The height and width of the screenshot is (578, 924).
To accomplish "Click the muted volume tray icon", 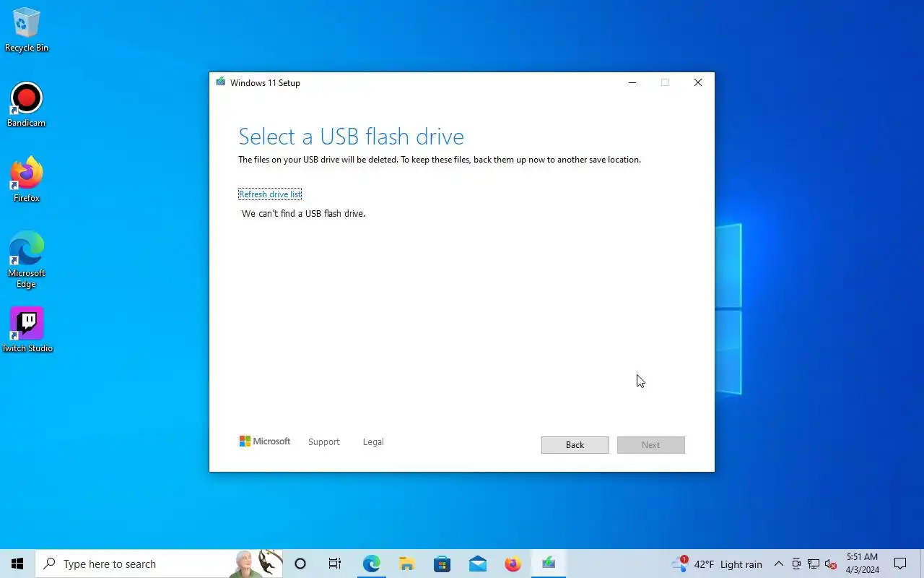I will click(831, 564).
